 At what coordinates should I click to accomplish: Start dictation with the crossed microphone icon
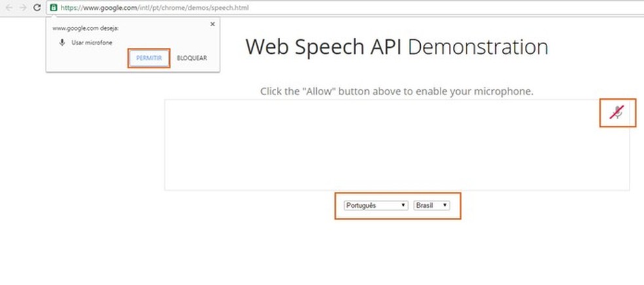pos(617,113)
